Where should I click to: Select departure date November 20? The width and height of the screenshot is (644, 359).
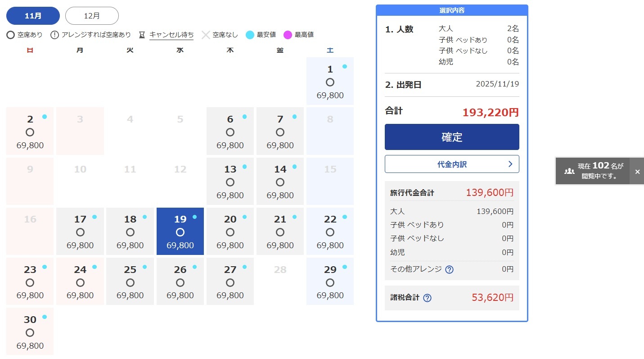pos(230,231)
